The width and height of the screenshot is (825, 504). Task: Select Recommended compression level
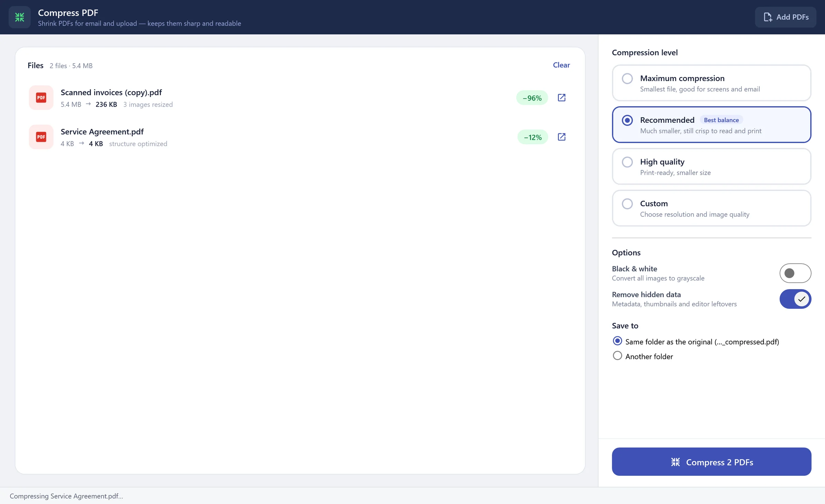tap(711, 125)
